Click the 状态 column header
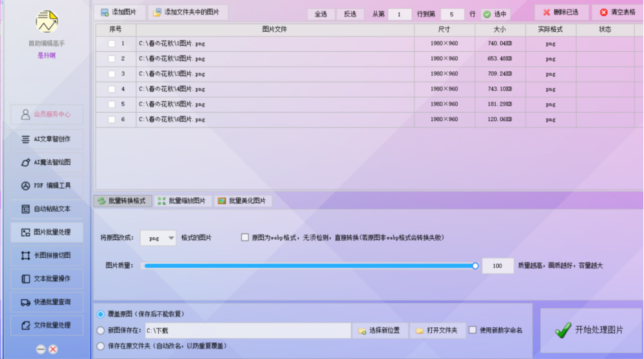Image resolution: width=644 pixels, height=359 pixels. coord(605,30)
